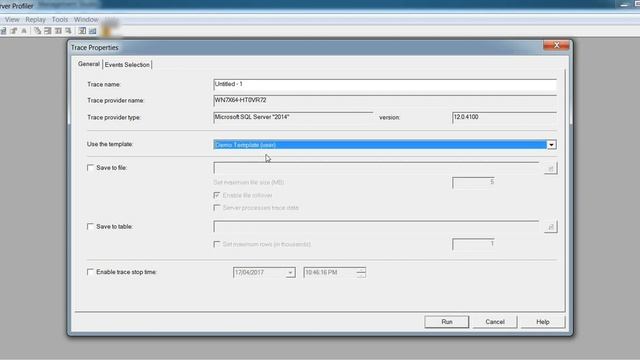640x360 pixels.
Task: Toggle Server processes trace data checkbox
Action: (217, 208)
